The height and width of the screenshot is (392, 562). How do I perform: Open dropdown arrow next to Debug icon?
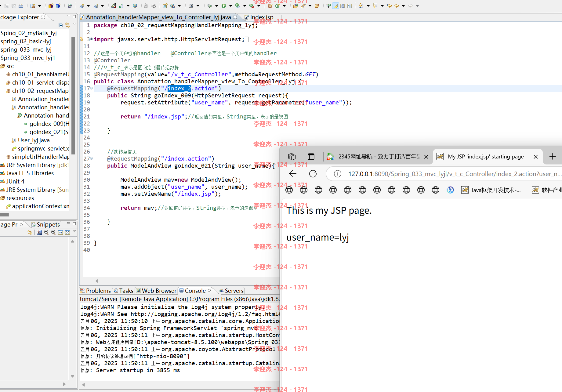tap(216, 6)
